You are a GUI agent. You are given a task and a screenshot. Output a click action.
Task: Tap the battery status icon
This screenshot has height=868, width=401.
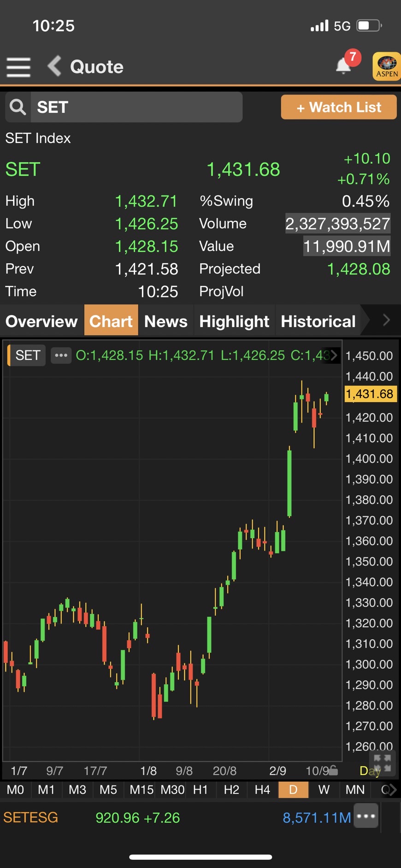(x=369, y=25)
